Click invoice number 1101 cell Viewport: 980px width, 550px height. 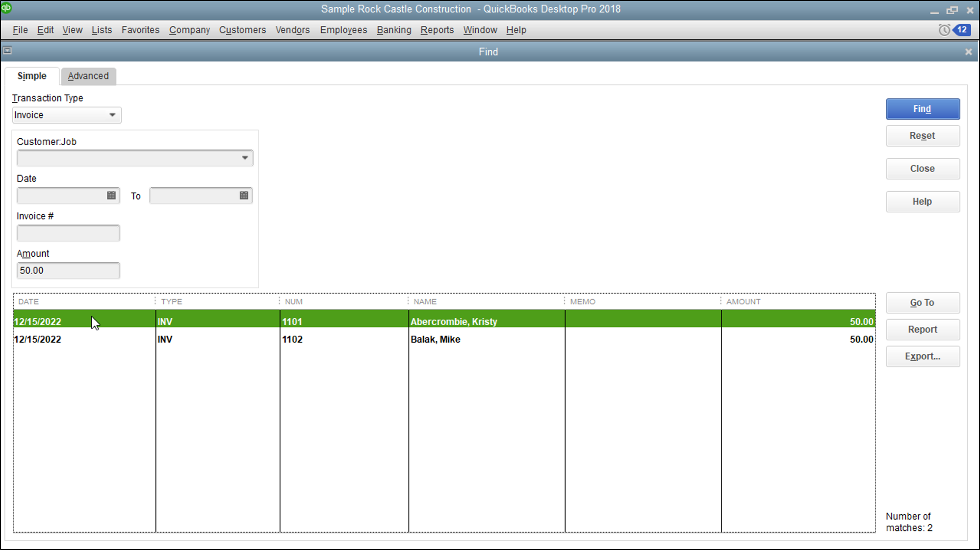344,322
